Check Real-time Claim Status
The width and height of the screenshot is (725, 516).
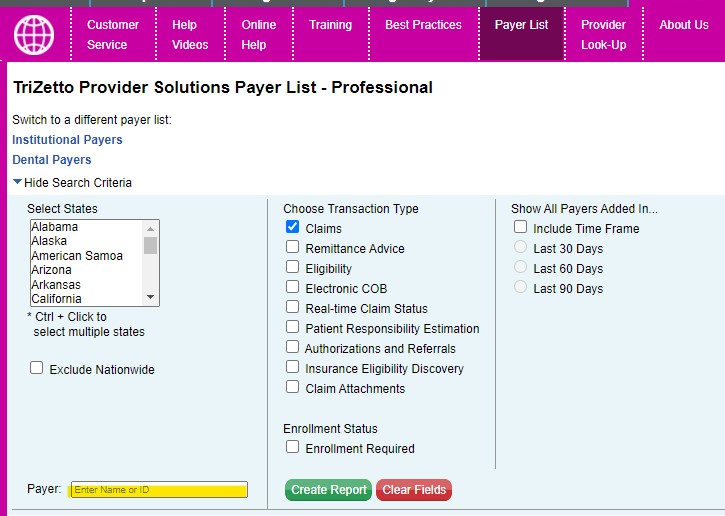[292, 307]
